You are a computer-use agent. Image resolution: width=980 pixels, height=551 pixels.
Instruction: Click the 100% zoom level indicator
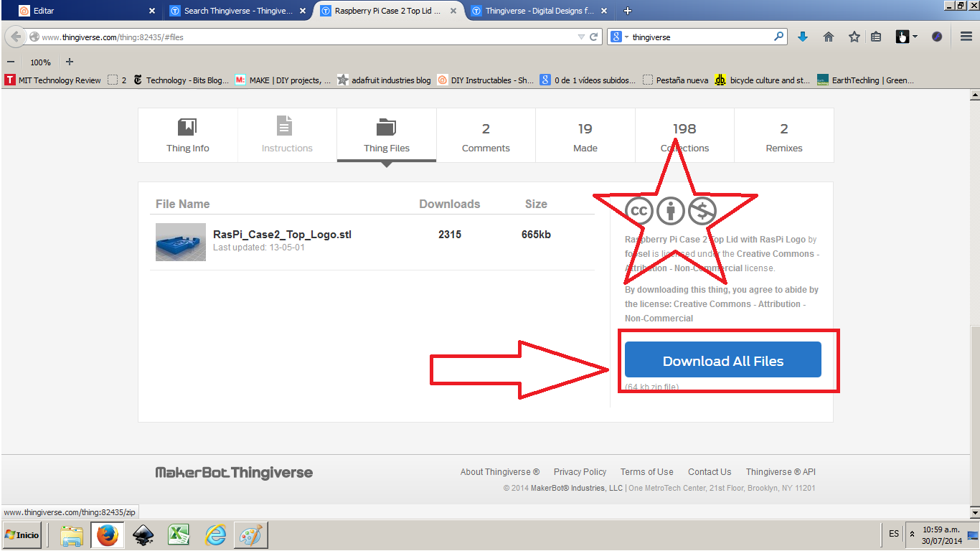point(40,62)
